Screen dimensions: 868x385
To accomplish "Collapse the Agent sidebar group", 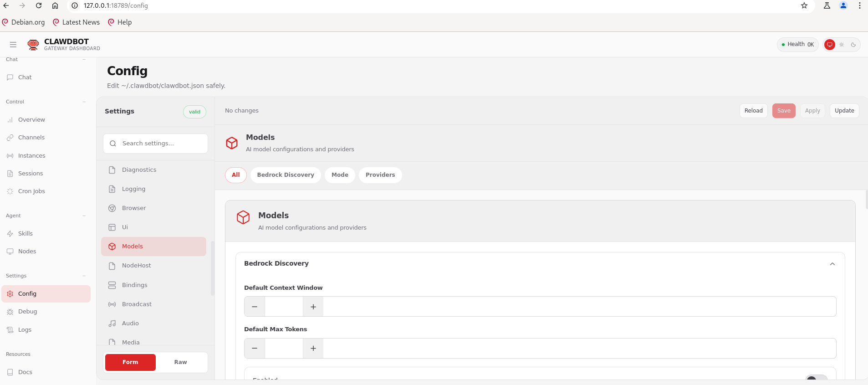I will (x=84, y=216).
